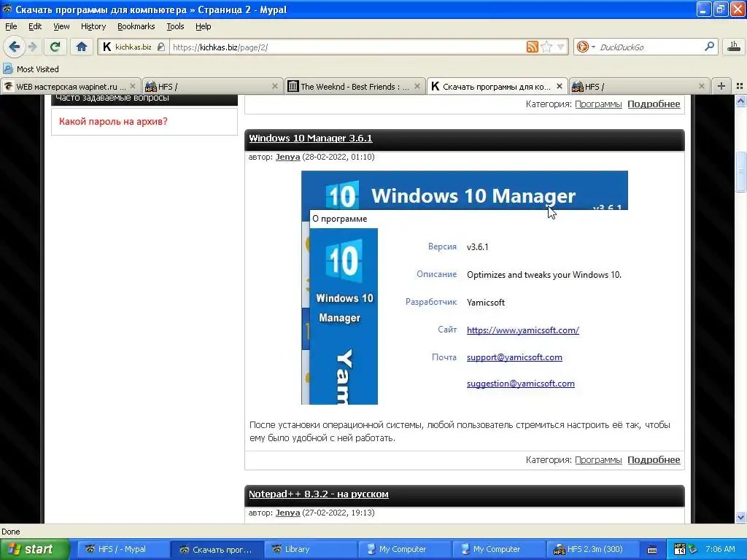The width and height of the screenshot is (747, 560).
Task: Click the HFS tray icon
Action: [x=680, y=549]
